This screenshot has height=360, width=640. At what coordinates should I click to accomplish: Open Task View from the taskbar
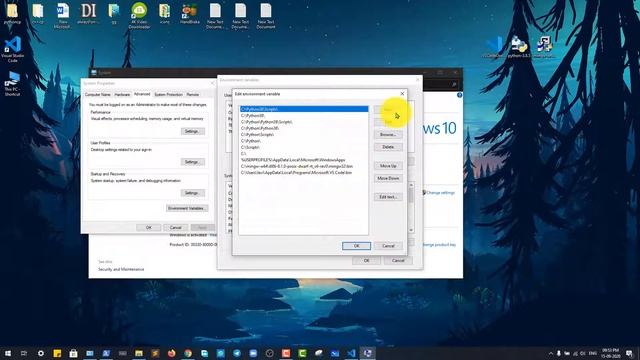pyautogui.click(x=24, y=353)
